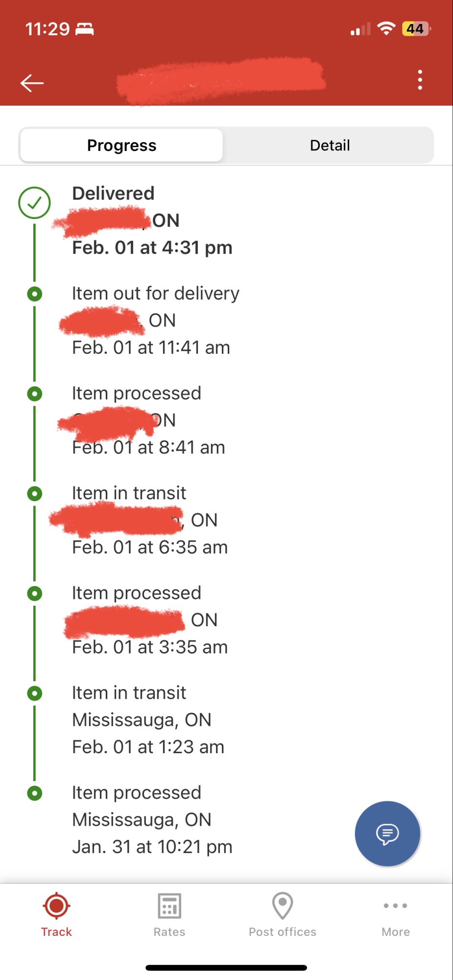This screenshot has width=453, height=980.
Task: Tap the 6:35 am Item in transit marker
Action: point(34,493)
